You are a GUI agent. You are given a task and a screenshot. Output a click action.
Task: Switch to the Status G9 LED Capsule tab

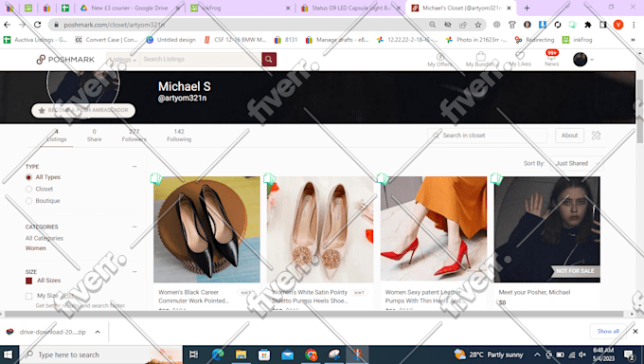(350, 8)
